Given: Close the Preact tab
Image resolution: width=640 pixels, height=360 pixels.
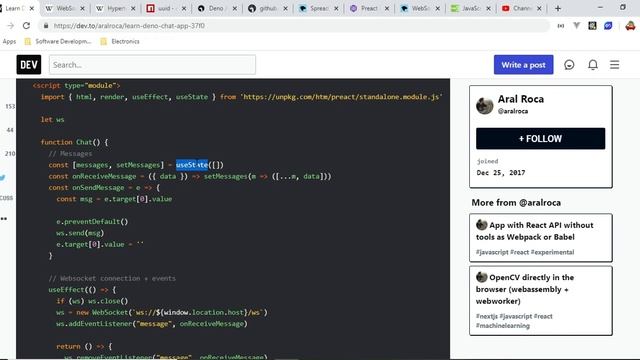Looking at the screenshot, I should click(387, 8).
